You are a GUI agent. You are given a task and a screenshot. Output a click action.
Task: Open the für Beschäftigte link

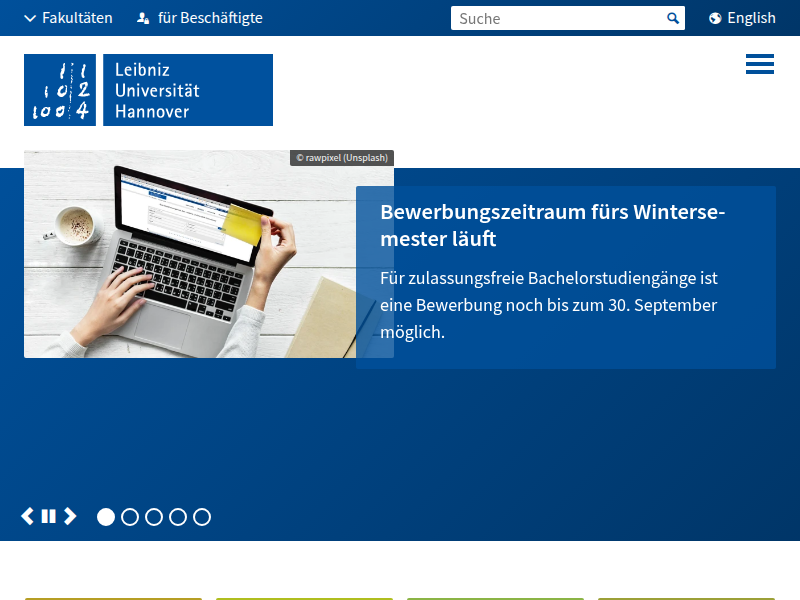[x=200, y=18]
